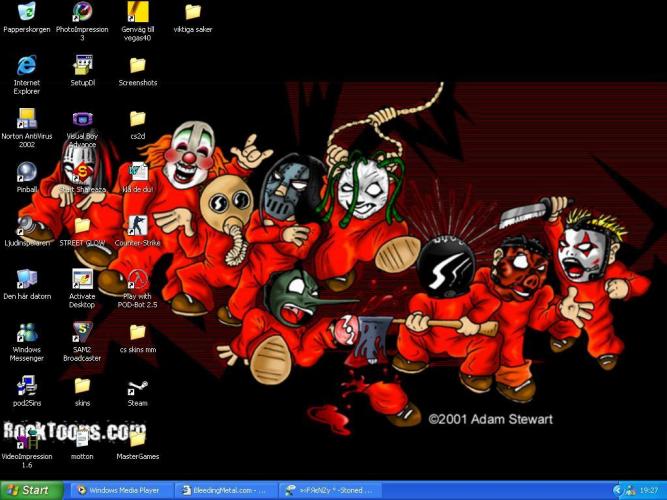Screen dimensions: 667x500
Task: Select the Steam shortcut icon
Action: point(138,386)
